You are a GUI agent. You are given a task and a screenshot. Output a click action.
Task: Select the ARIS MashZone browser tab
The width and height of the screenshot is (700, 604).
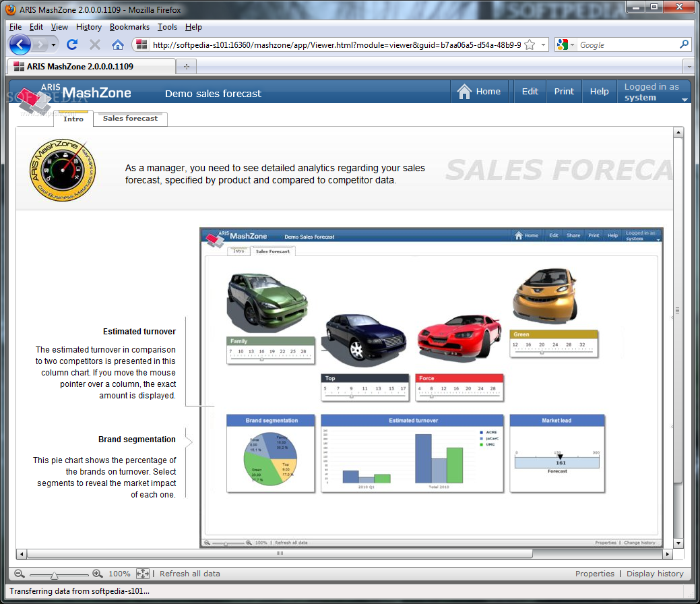click(92, 66)
